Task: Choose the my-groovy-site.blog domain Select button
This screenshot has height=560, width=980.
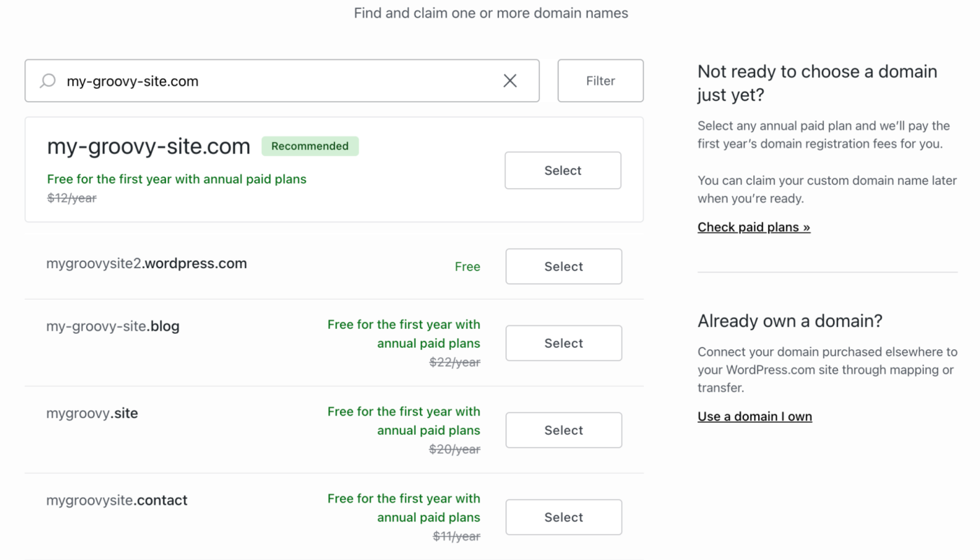Action: 563,343
